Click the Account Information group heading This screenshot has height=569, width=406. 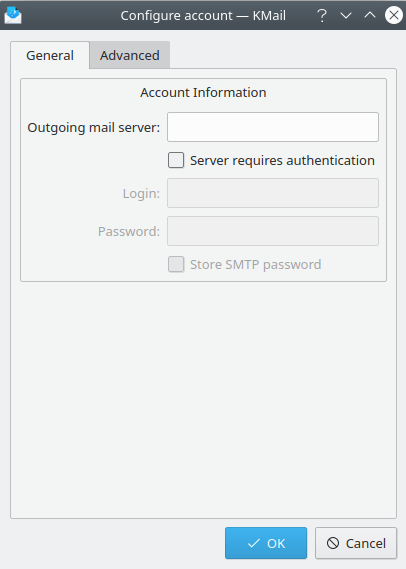(x=203, y=93)
